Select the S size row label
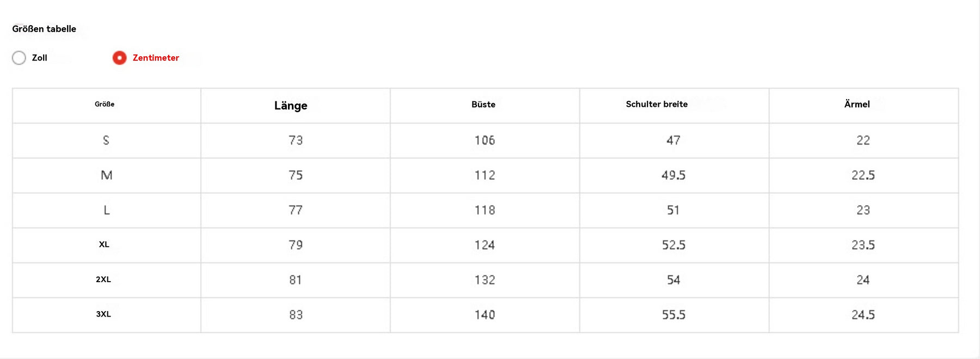The height and width of the screenshot is (359, 980). [x=106, y=141]
